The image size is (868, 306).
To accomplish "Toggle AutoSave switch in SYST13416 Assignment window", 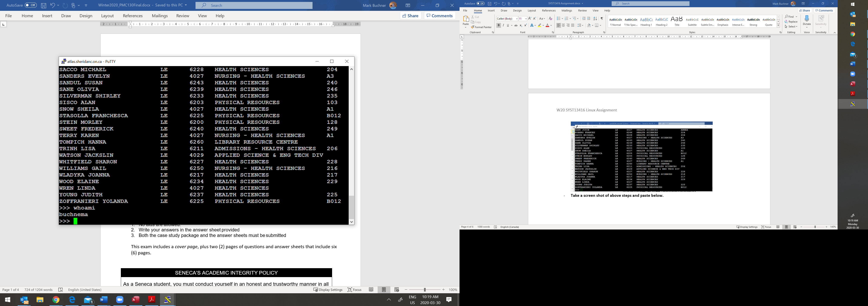I will (x=481, y=3).
